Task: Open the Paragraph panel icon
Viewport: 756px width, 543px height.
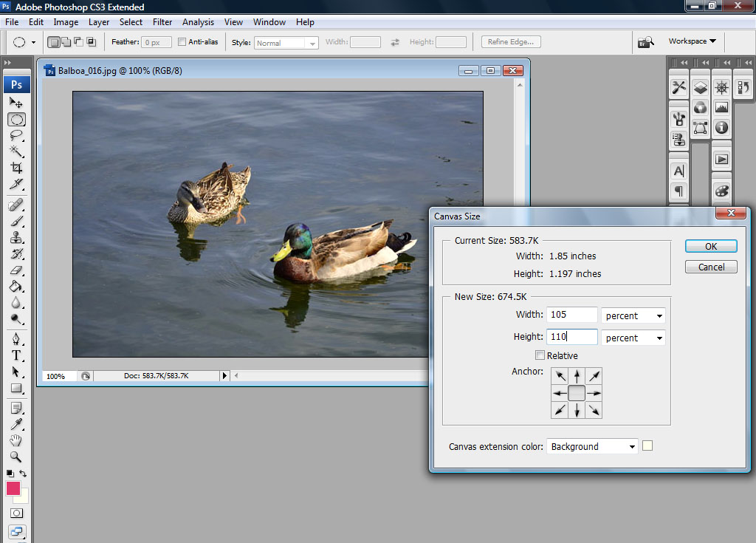Action: coord(679,191)
